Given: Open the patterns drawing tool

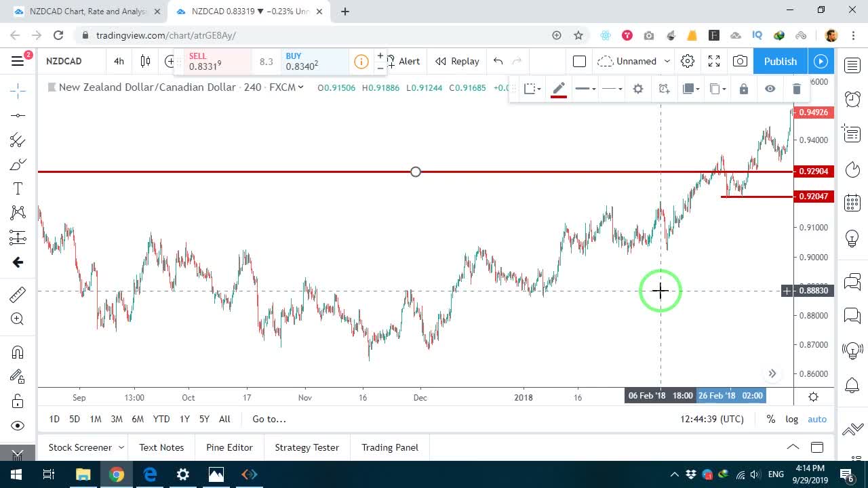Looking at the screenshot, I should click(18, 213).
